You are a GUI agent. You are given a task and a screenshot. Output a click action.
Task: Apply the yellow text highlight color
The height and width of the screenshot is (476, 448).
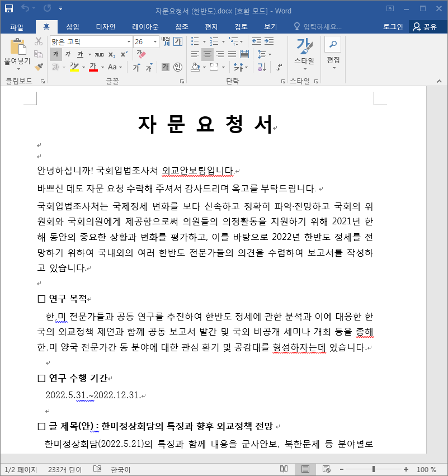(74, 67)
